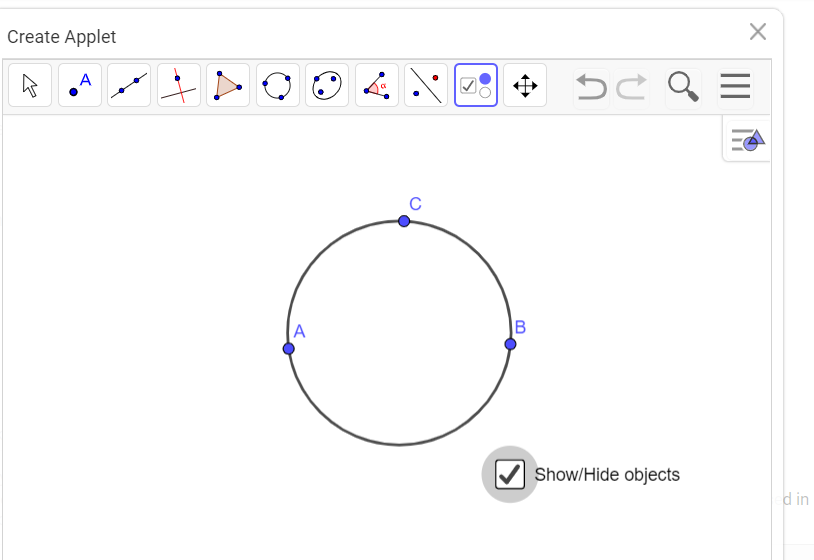Viewport: 814px width, 560px height.
Task: Open the hamburger main menu
Action: click(x=735, y=86)
